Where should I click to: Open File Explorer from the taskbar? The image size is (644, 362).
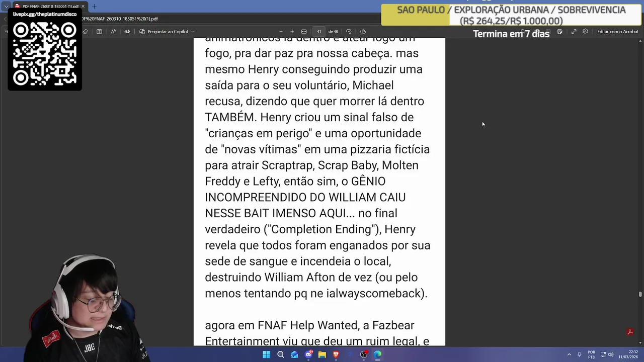coord(322,354)
